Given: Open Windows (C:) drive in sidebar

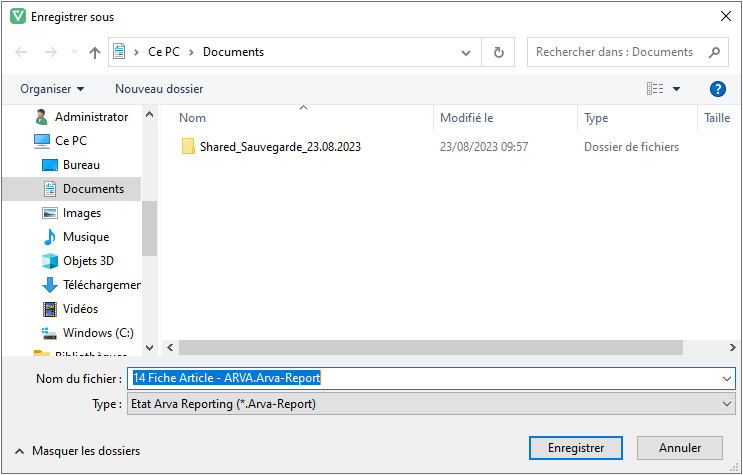Looking at the screenshot, I should coord(88,333).
